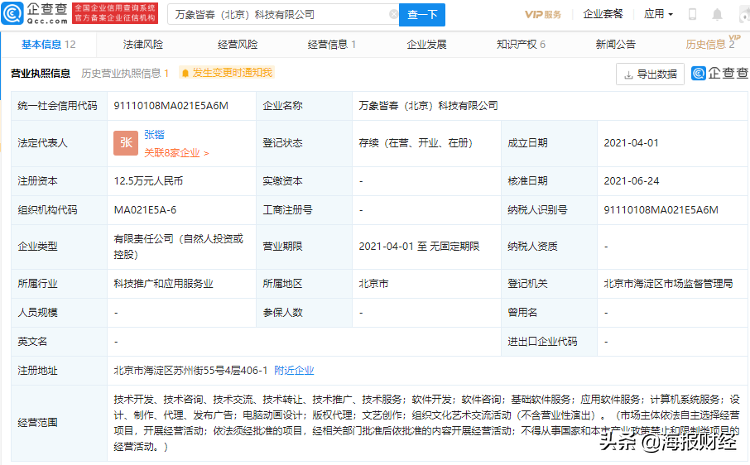Click the 查一下 search button
Screen dimensions: 750x465
click(x=422, y=15)
